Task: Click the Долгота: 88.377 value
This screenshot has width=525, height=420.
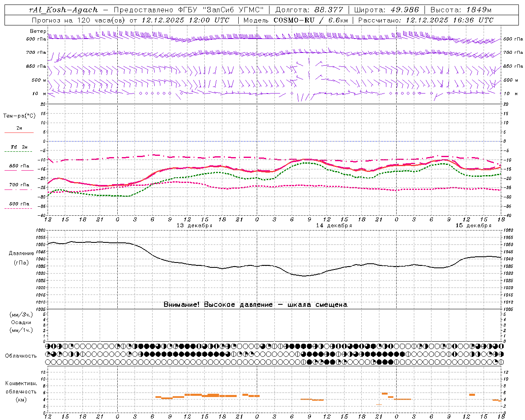Action: [309, 10]
